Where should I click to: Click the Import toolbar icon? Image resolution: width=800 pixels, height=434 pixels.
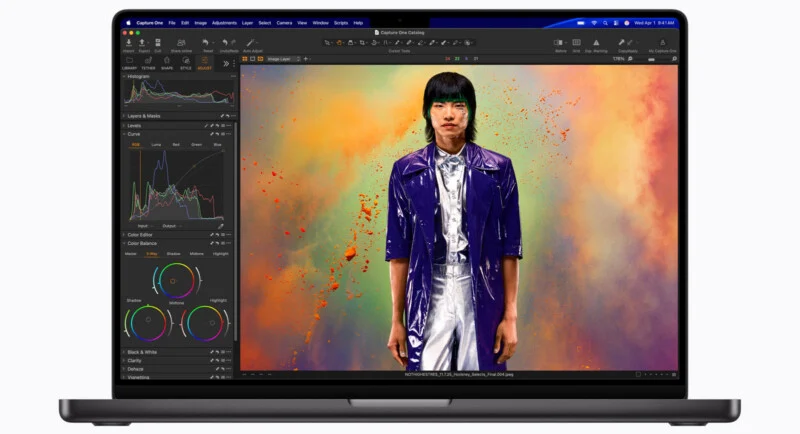129,43
